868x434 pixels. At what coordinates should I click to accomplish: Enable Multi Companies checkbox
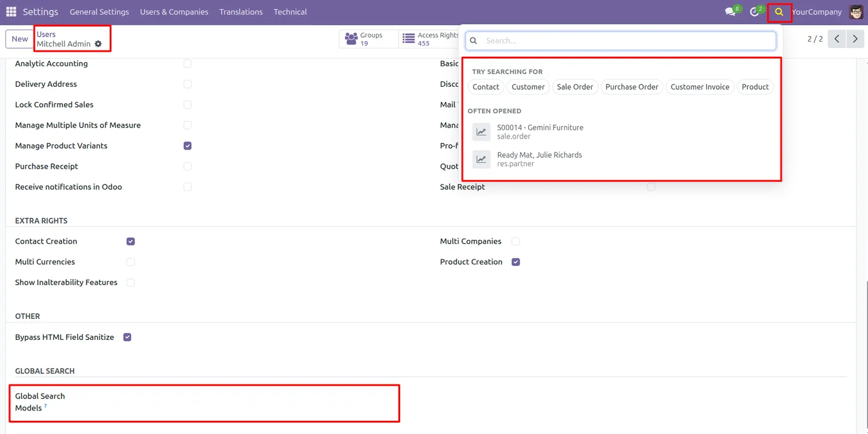tap(515, 241)
